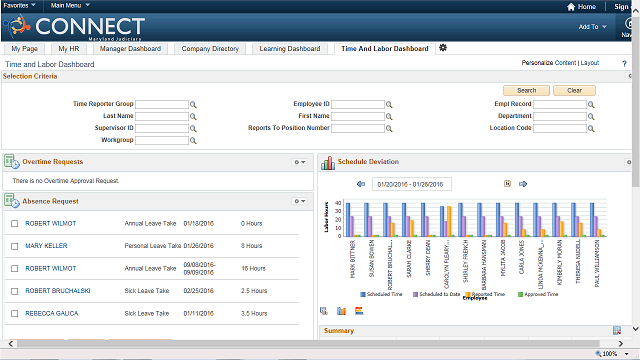Open ROBERT BRUCHALSKI employee link
This screenshot has height=360, width=640.
pyautogui.click(x=58, y=291)
